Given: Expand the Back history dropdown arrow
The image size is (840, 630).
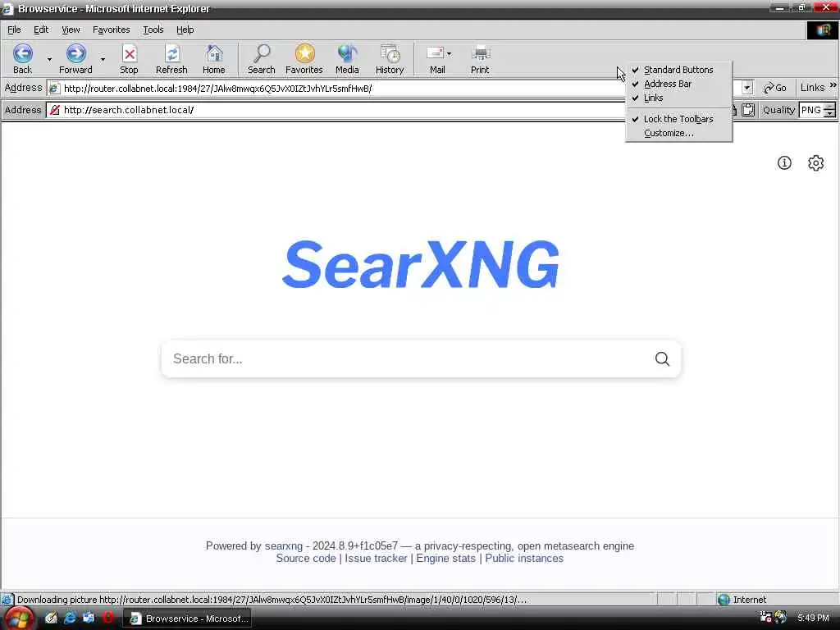Looking at the screenshot, I should pyautogui.click(x=49, y=59).
